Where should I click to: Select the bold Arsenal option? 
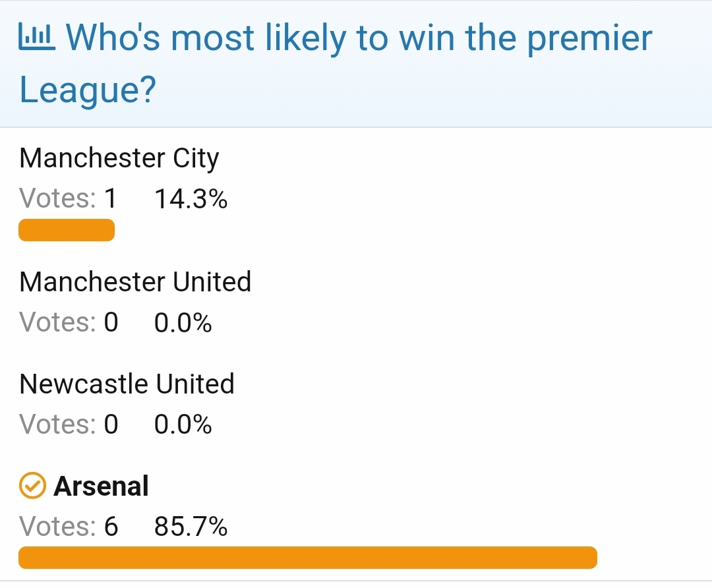(101, 486)
